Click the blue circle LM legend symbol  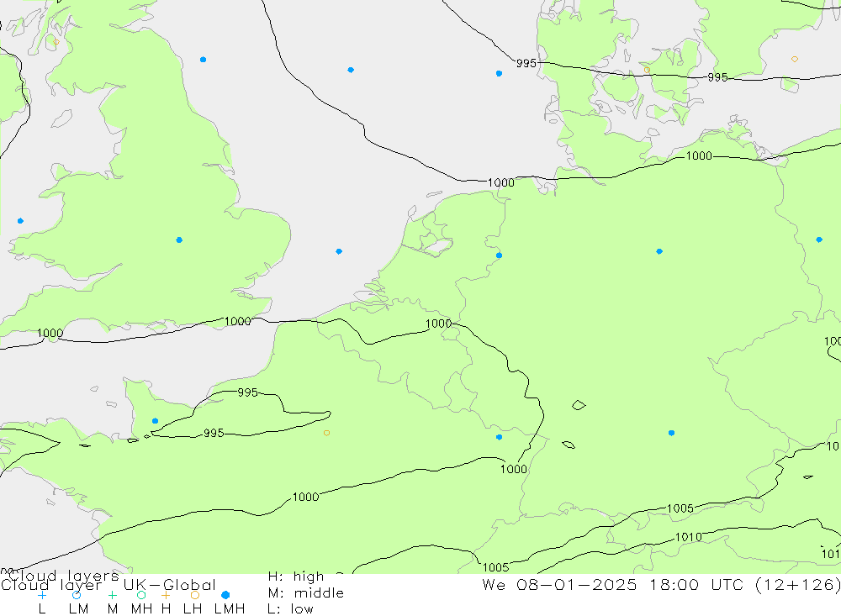tap(77, 595)
